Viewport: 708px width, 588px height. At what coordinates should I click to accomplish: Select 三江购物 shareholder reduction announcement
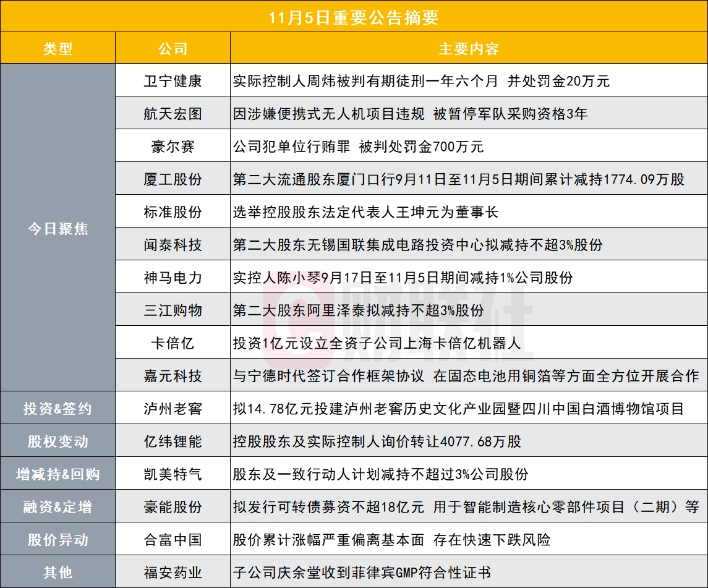pyautogui.click(x=359, y=310)
